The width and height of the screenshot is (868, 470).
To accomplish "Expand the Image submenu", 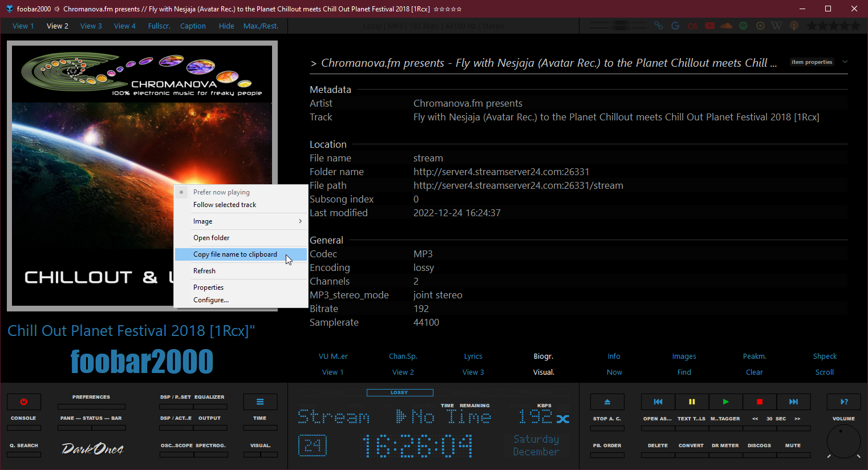I will coord(241,221).
